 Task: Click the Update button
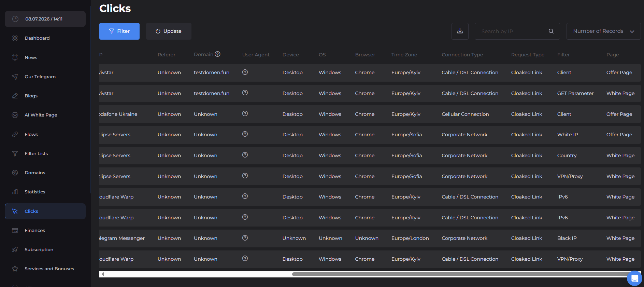pyautogui.click(x=169, y=31)
